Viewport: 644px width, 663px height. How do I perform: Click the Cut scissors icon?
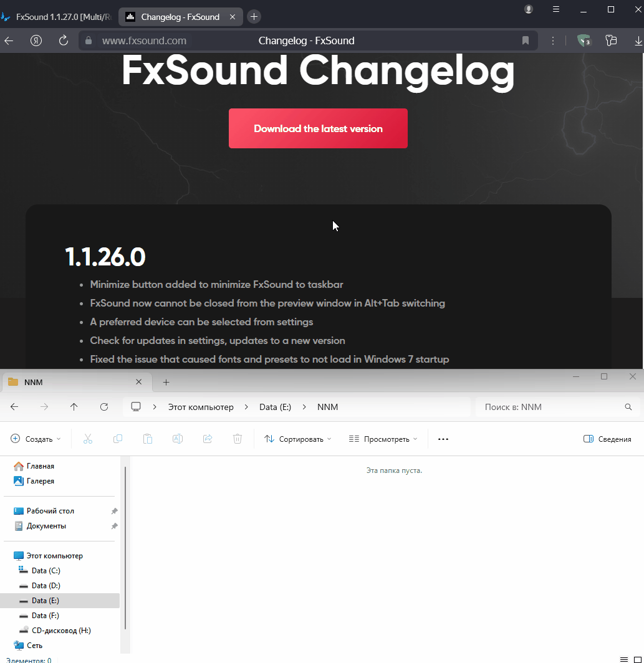coord(87,439)
